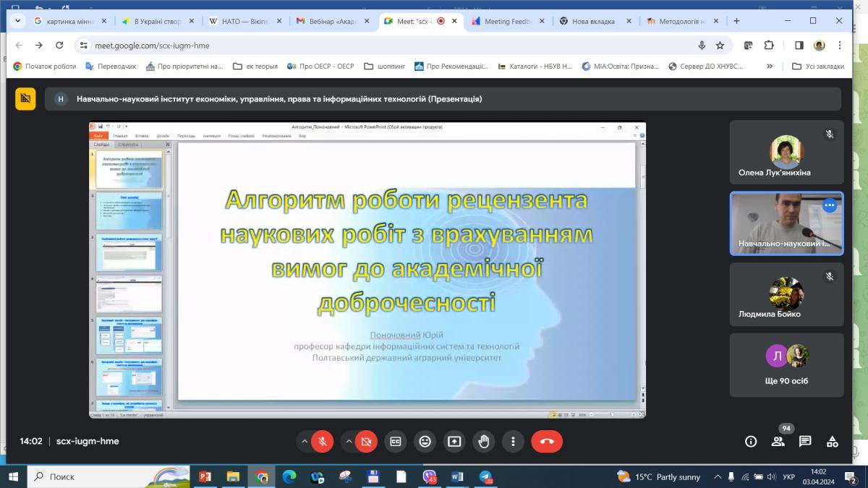Open the in-call chat panel
The height and width of the screenshot is (488, 868).
tap(805, 441)
